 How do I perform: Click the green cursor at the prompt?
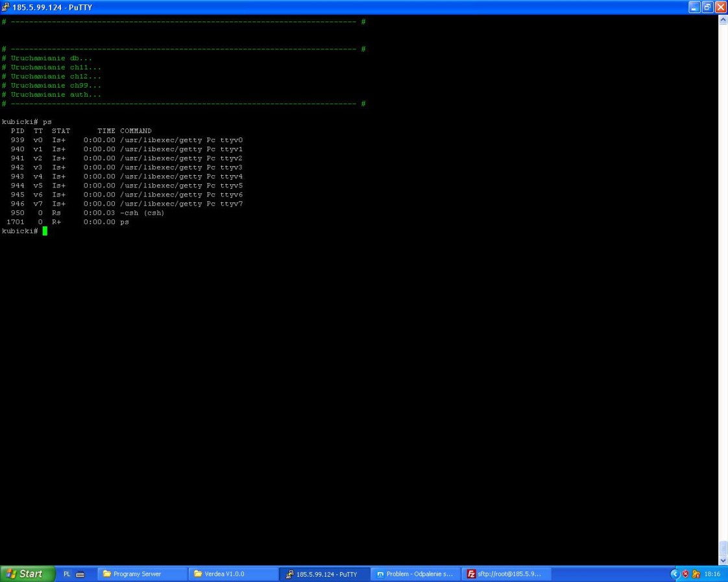45,231
